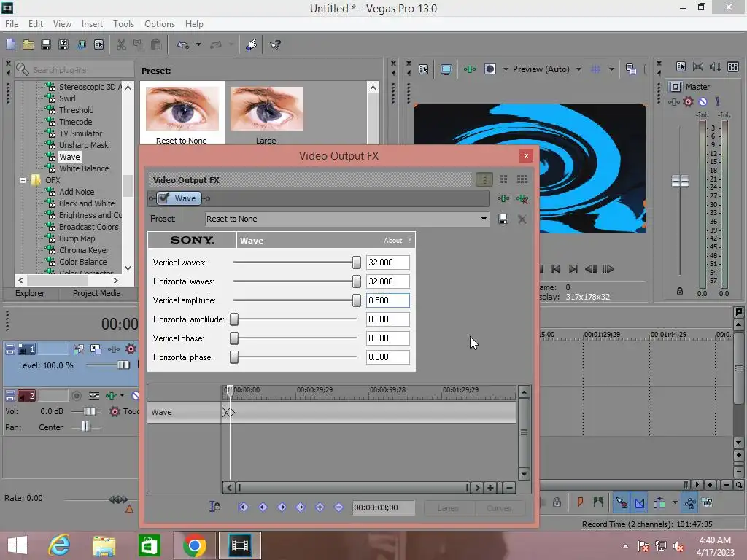Viewport: 747px width, 560px height.
Task: Adjust the Horizontal amplitude slider handle
Action: 234,319
